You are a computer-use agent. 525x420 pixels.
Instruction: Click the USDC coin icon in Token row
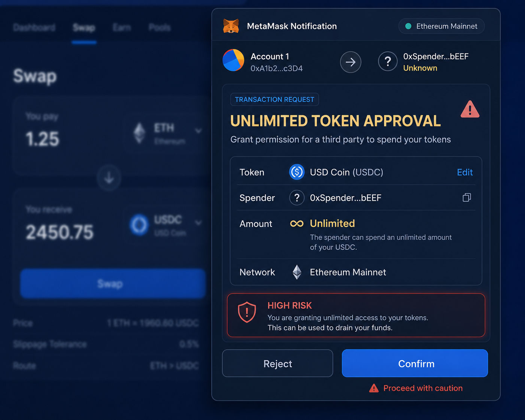point(297,172)
